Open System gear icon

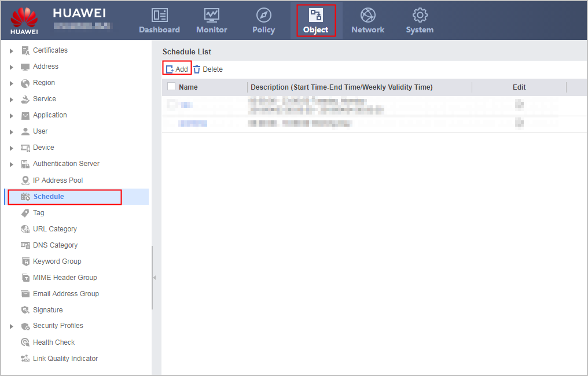(420, 16)
